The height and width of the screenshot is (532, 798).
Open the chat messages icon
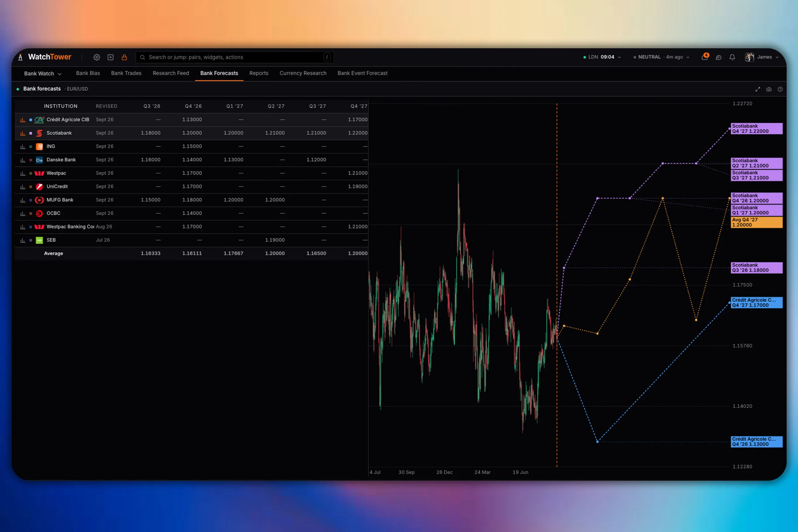719,57
